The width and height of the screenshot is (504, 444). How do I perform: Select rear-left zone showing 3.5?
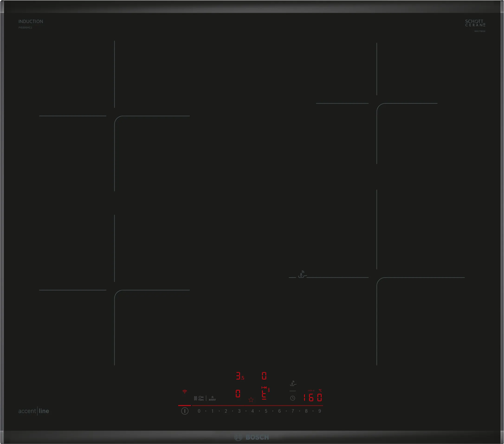[x=240, y=376]
